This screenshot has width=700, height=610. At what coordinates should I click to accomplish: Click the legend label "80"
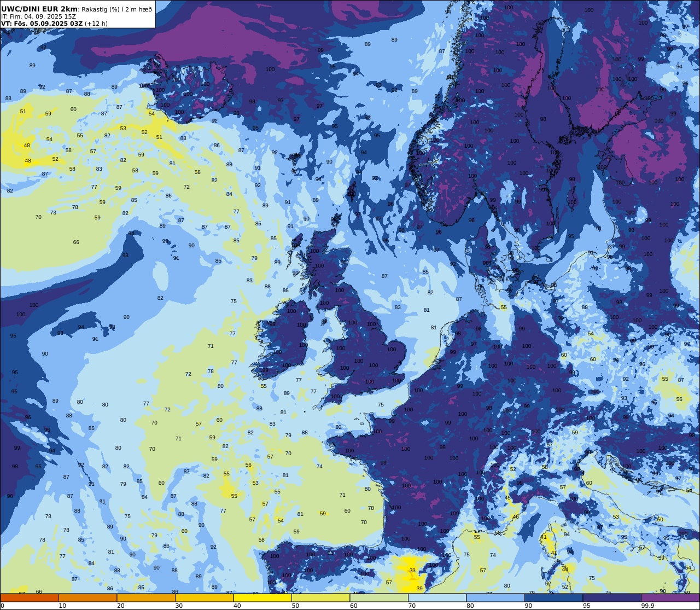470,606
